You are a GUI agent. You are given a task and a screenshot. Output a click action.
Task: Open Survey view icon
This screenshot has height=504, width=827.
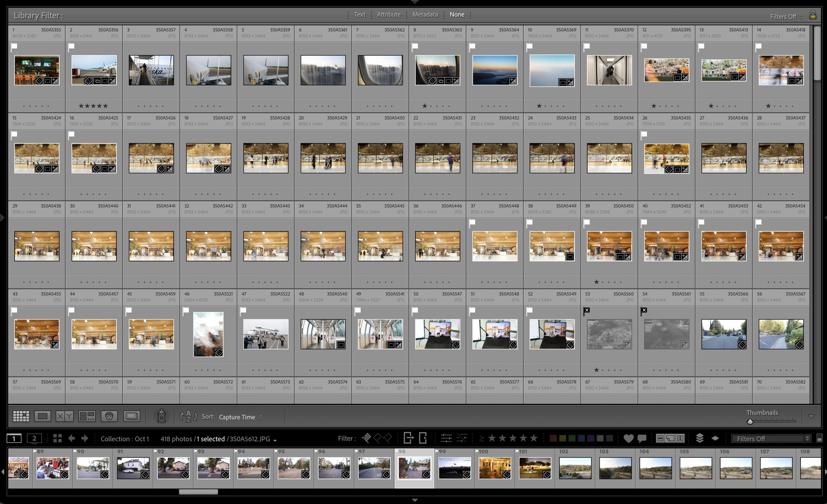point(87,416)
